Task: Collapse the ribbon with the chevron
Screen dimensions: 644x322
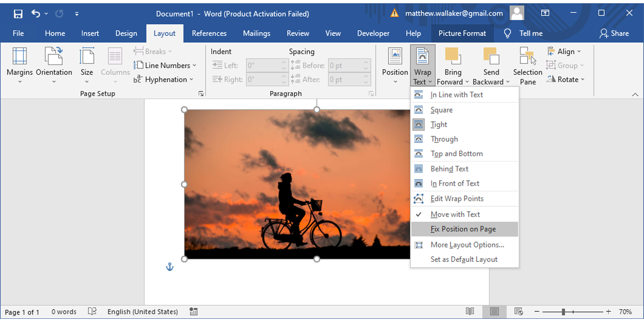Action: tap(635, 94)
